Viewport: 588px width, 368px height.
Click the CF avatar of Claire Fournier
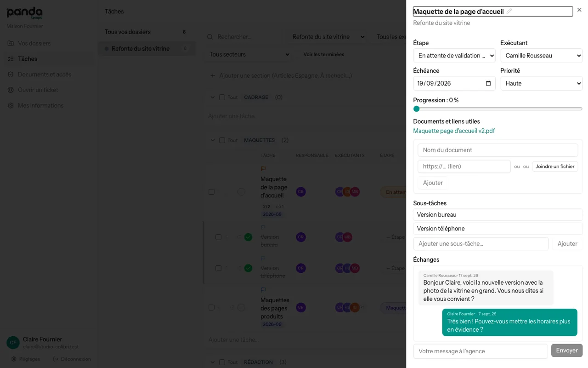(x=13, y=343)
